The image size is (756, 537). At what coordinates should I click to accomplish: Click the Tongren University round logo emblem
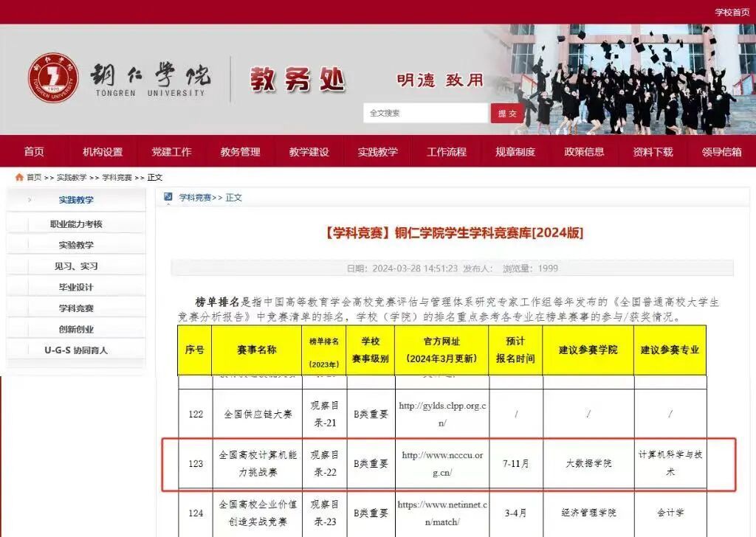pyautogui.click(x=53, y=77)
